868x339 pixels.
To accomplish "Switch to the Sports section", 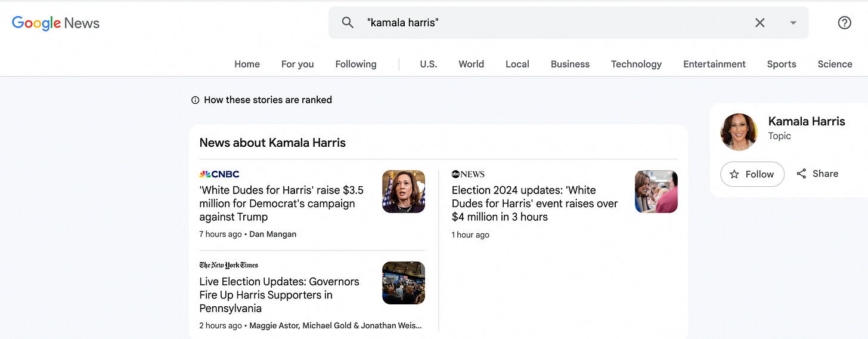I will 782,64.
